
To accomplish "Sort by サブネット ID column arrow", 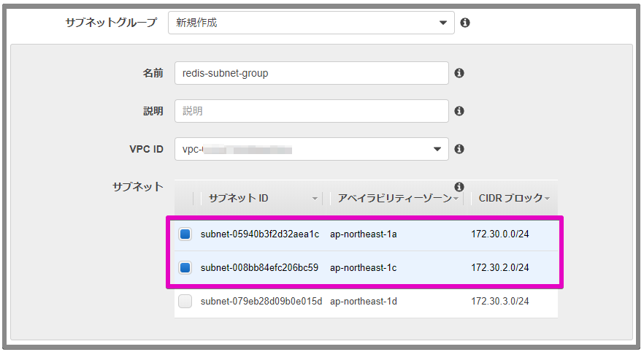I will pyautogui.click(x=315, y=199).
